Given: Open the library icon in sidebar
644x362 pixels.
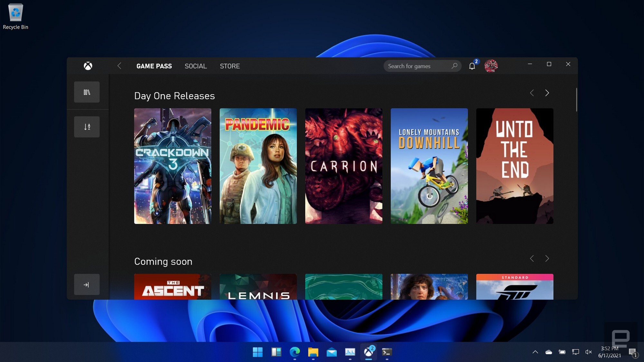Looking at the screenshot, I should [x=87, y=92].
